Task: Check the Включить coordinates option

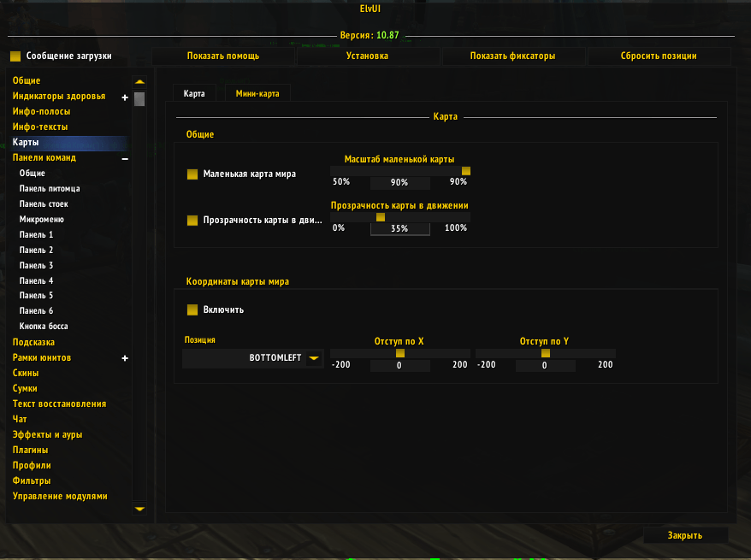Action: (192, 309)
